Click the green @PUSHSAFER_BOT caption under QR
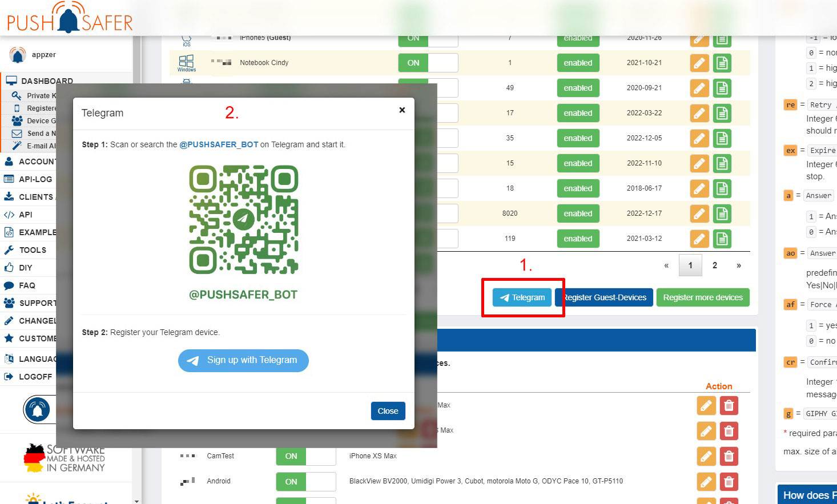The height and width of the screenshot is (504, 837). tap(243, 295)
